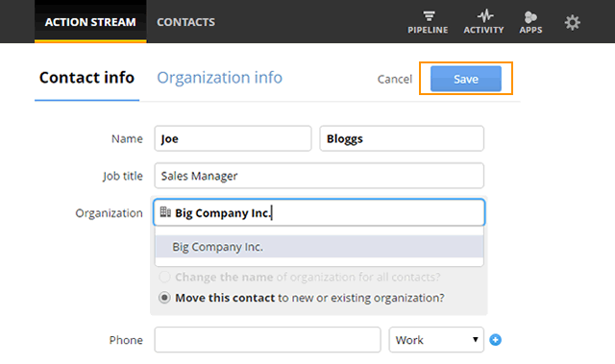Cancel editing the contact

click(395, 79)
